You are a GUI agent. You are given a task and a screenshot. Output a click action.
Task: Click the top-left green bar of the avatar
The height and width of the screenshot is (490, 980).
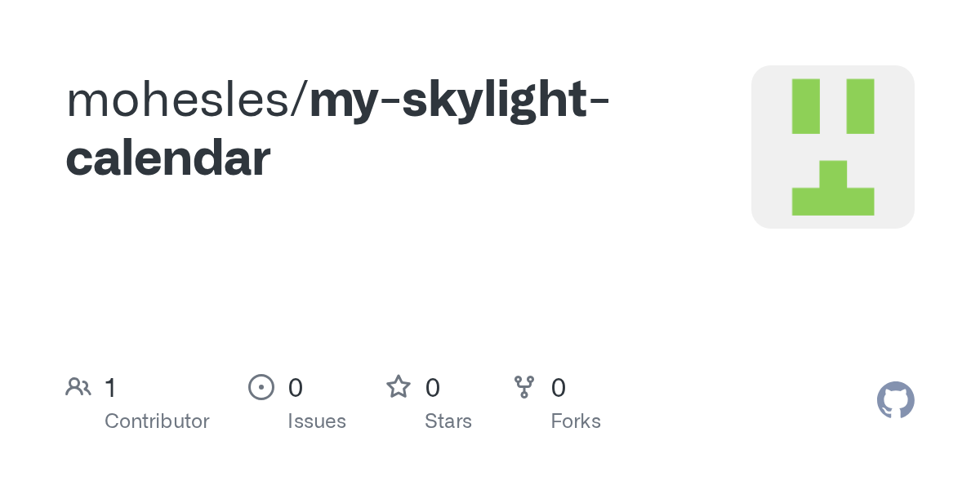pos(805,106)
